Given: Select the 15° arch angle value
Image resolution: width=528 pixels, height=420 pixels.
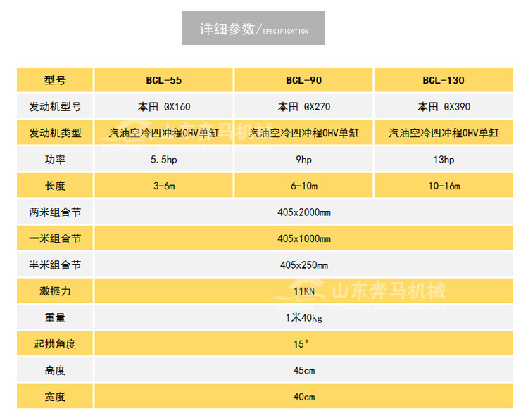Looking at the screenshot, I should (x=303, y=344).
